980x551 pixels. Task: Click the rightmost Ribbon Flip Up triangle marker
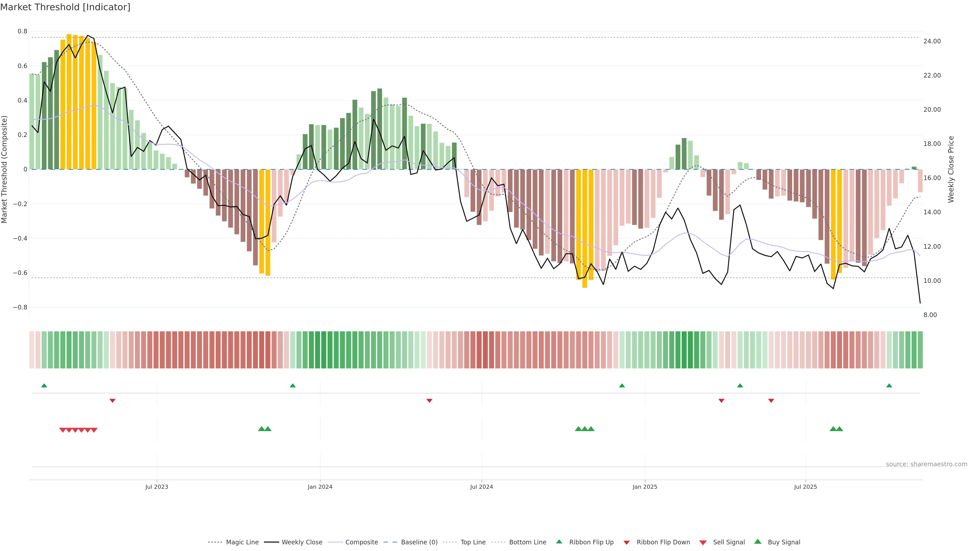click(889, 386)
